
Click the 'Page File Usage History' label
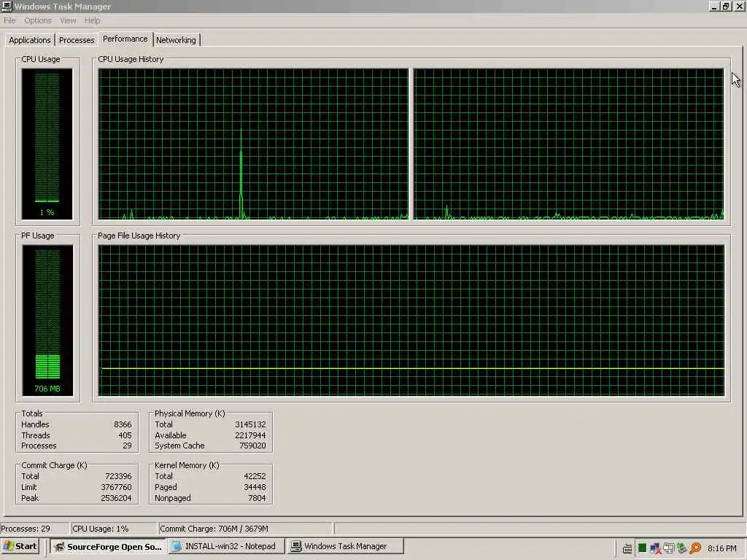click(139, 236)
